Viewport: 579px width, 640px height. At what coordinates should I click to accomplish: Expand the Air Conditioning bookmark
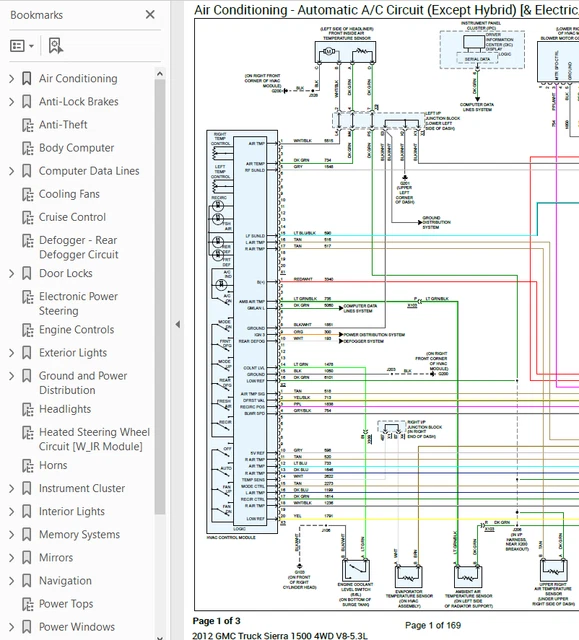pos(11,78)
